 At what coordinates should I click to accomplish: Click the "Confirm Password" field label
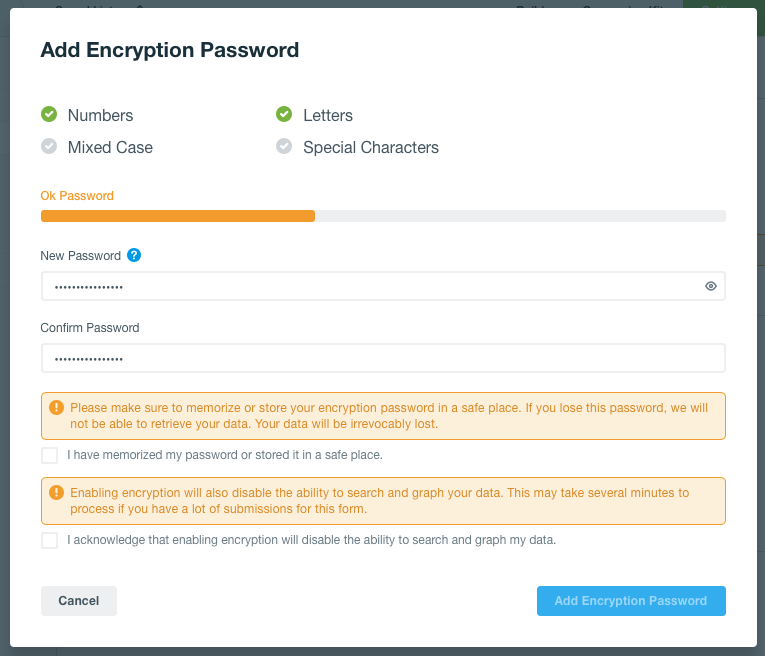[x=90, y=328]
